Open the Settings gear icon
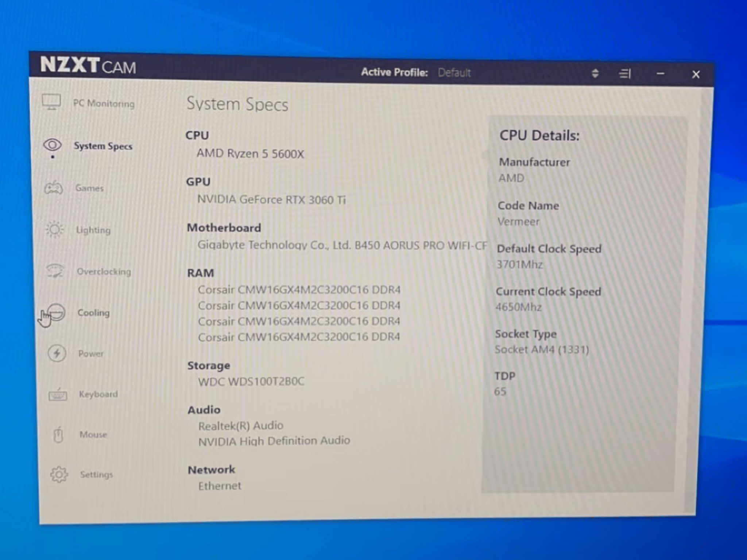This screenshot has width=747, height=560. [59, 474]
